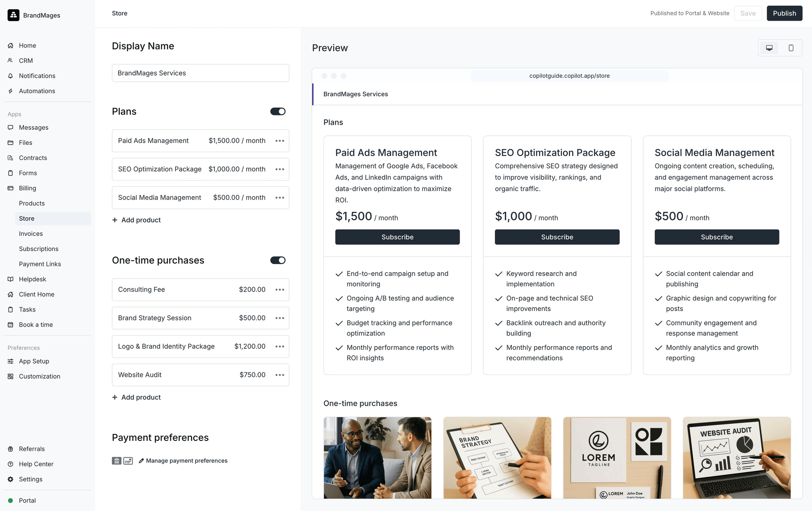Toggle off the Plans section switch
The image size is (812, 511).
click(278, 112)
